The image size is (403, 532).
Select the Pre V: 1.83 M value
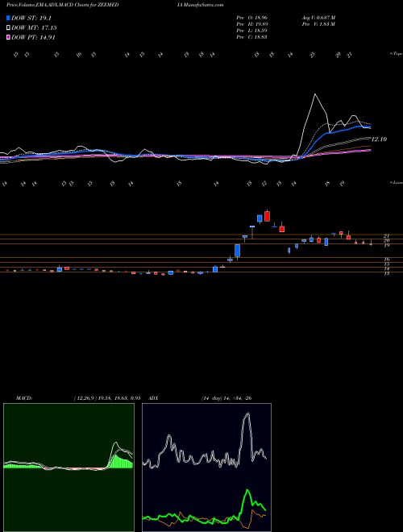(x=318, y=24)
